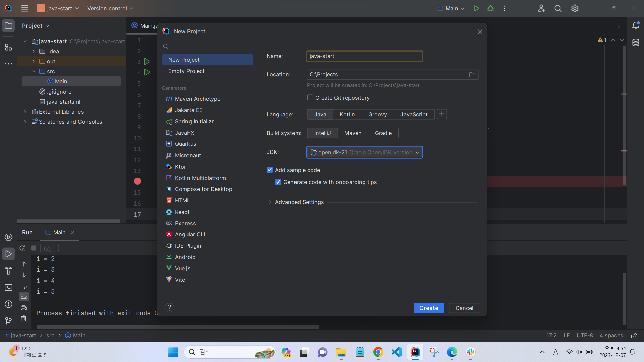
Task: Click the green Run triangle in top toolbar
Action: coord(476,8)
